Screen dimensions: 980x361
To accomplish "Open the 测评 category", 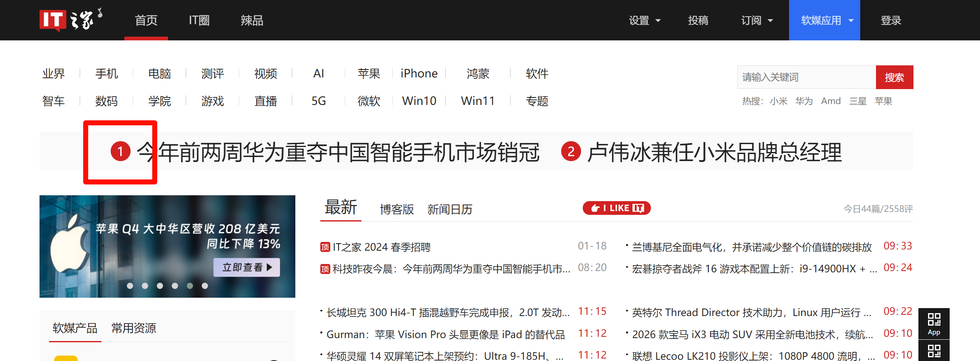I will 213,74.
